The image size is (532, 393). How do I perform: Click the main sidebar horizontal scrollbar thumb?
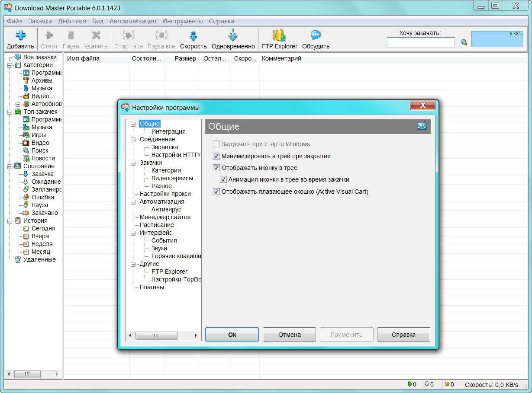[27, 374]
